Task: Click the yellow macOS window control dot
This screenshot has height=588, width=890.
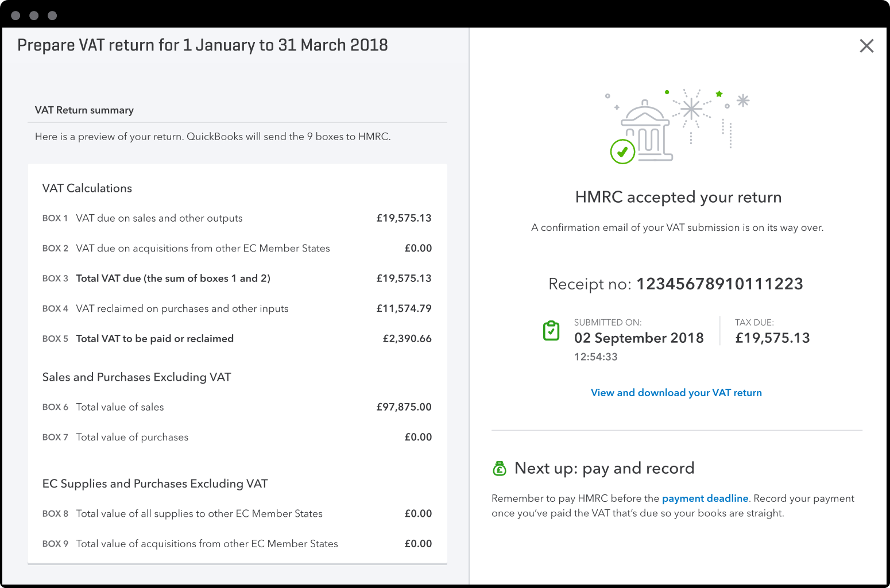Action: coord(33,15)
